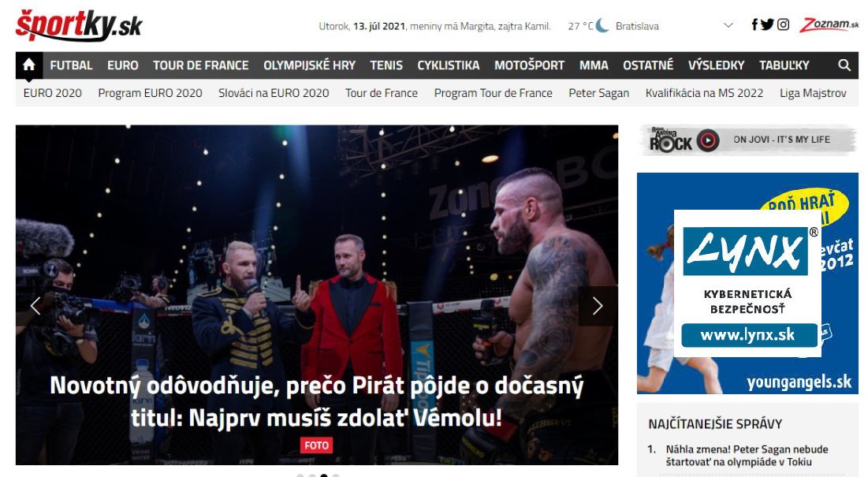The width and height of the screenshot is (868, 477).
Task: Open search with magnifier icon
Action: (x=844, y=65)
